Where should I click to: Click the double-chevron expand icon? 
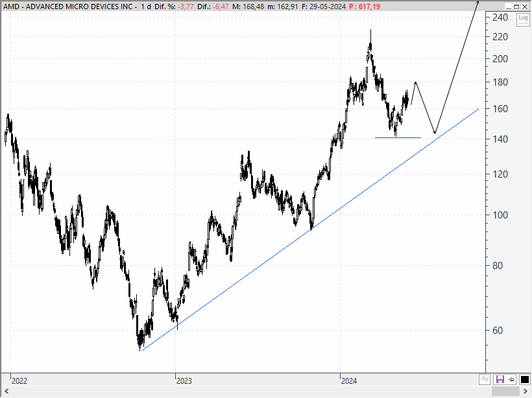[x=485, y=379]
